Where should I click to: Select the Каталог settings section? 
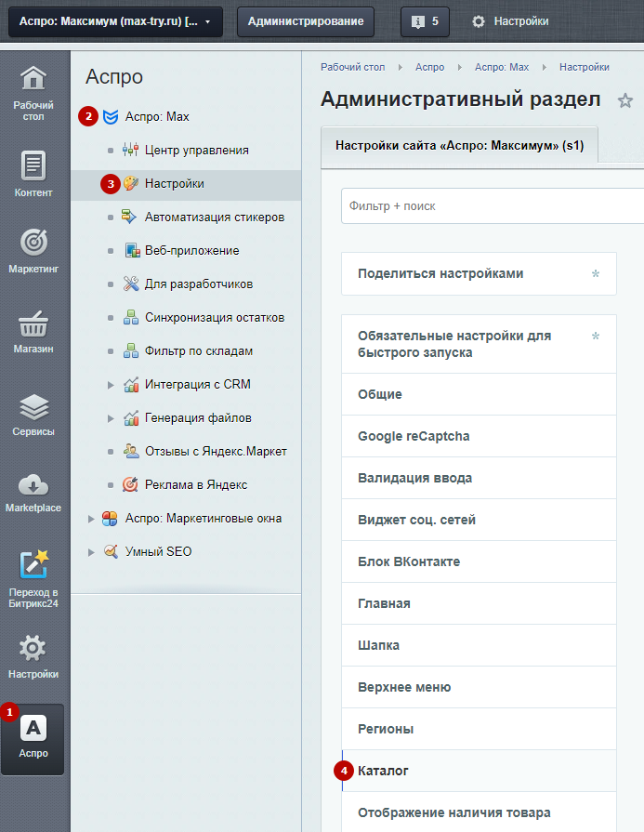[479, 771]
